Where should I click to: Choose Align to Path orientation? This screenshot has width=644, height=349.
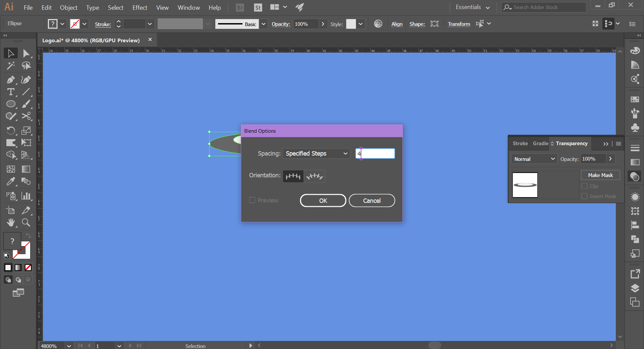pyautogui.click(x=314, y=176)
